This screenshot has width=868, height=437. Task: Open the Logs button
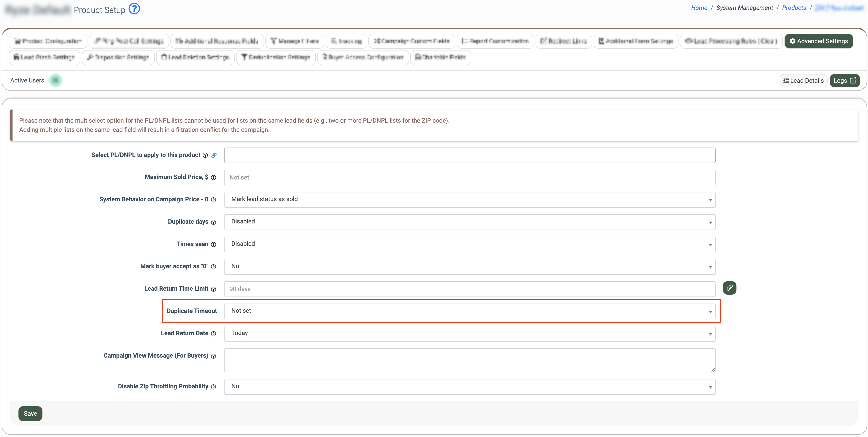[x=844, y=81]
